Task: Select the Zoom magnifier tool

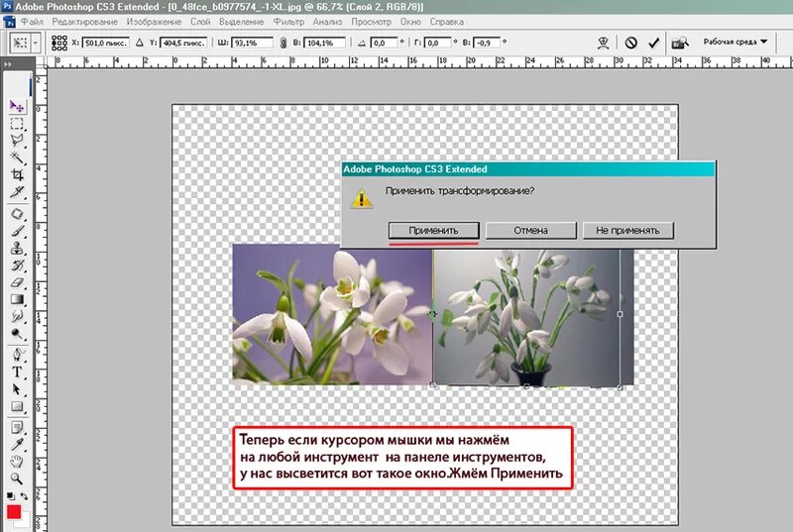Action: pyautogui.click(x=16, y=478)
